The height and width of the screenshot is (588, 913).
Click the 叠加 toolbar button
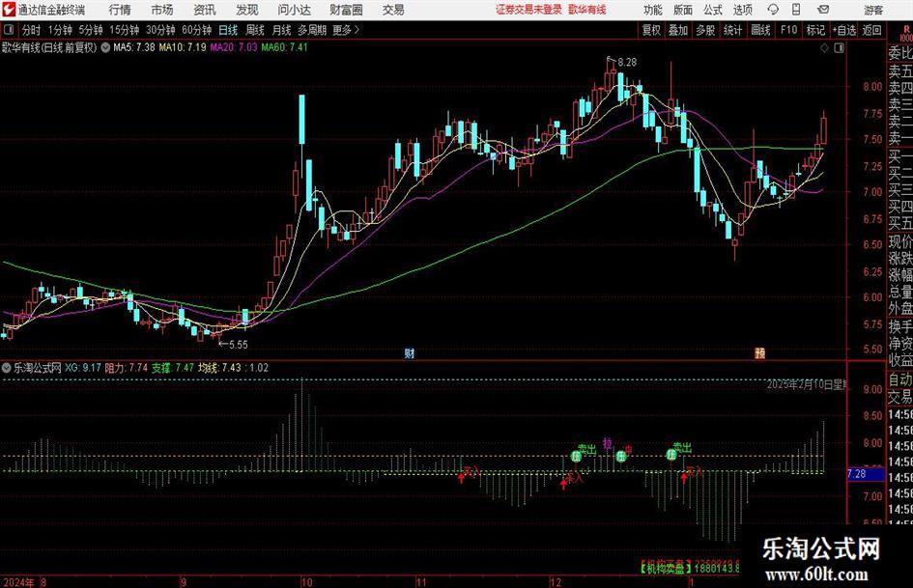tap(678, 30)
